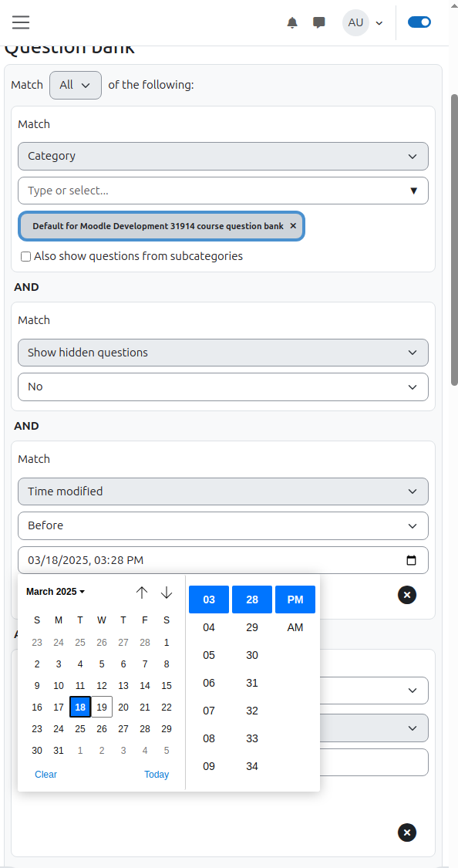Open the hamburger navigation menu

pos(21,22)
